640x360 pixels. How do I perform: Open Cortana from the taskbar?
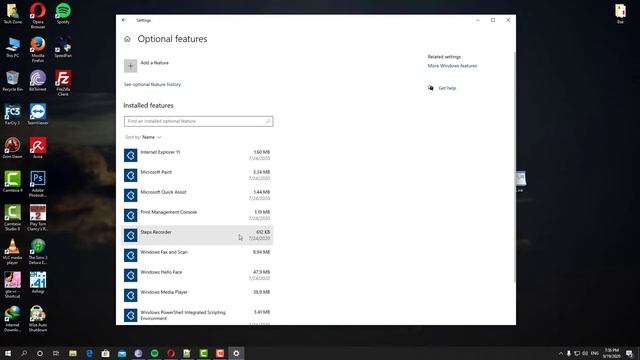click(x=40, y=353)
